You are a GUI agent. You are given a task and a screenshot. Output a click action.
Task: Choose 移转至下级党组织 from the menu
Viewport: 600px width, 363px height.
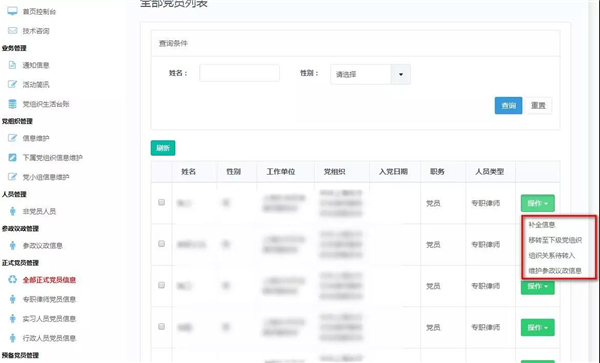point(555,240)
